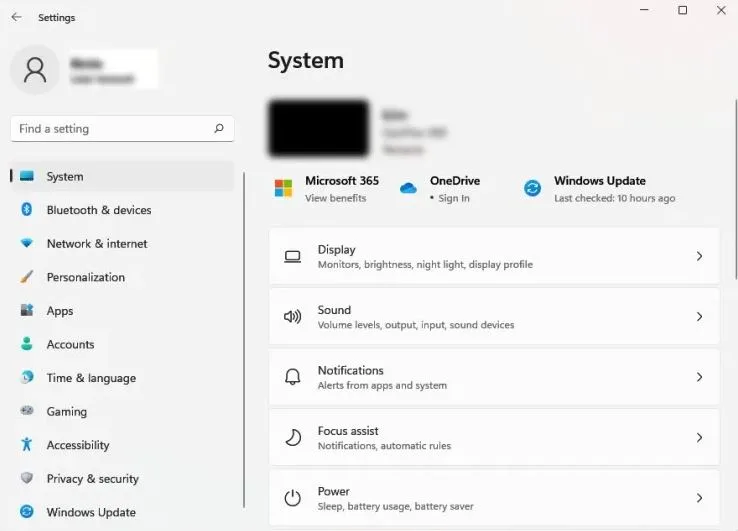Open Power settings title
This screenshot has width=738, height=531.
click(x=333, y=491)
